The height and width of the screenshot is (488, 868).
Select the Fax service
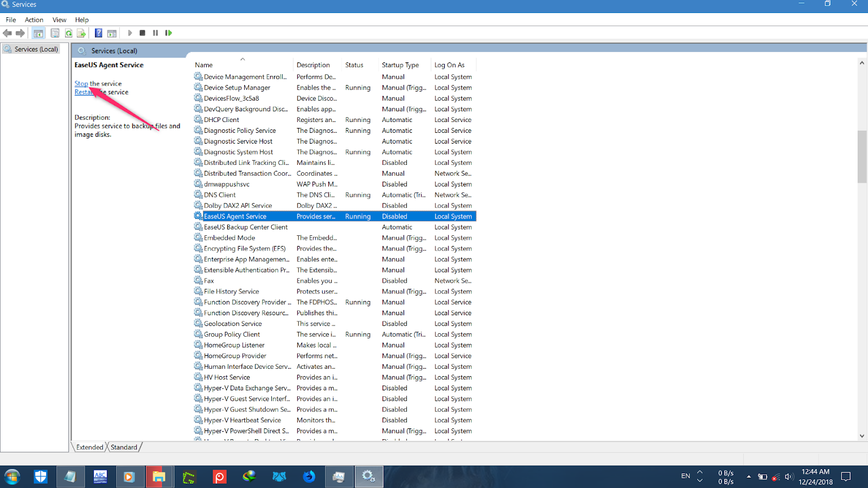(x=335, y=281)
